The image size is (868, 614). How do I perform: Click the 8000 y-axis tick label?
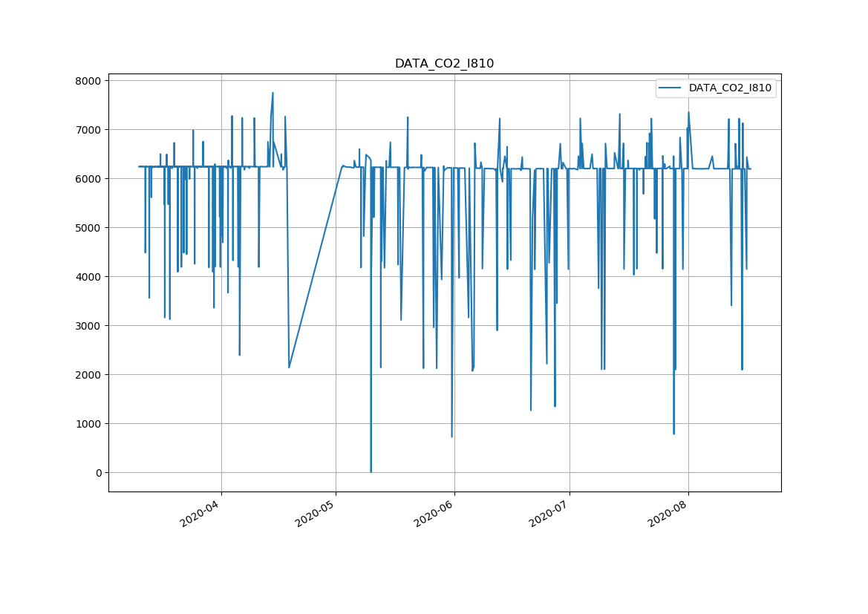point(88,80)
